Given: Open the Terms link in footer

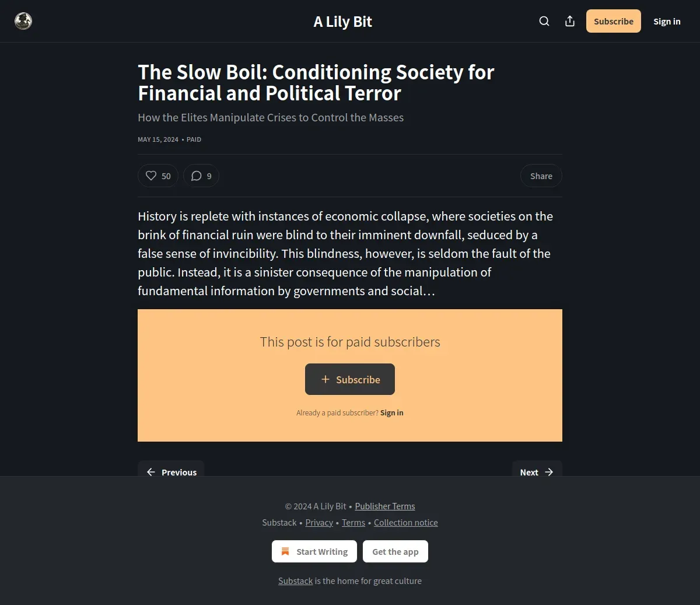Looking at the screenshot, I should click(x=353, y=523).
